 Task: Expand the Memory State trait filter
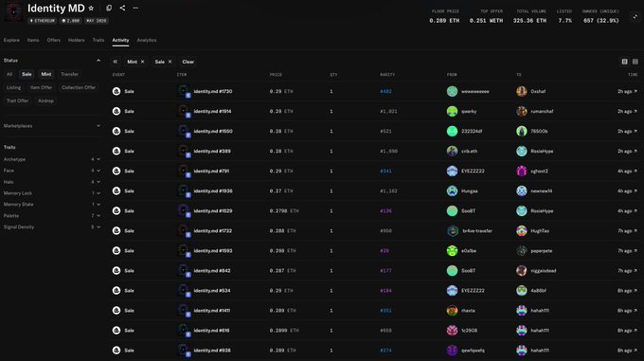(x=52, y=205)
